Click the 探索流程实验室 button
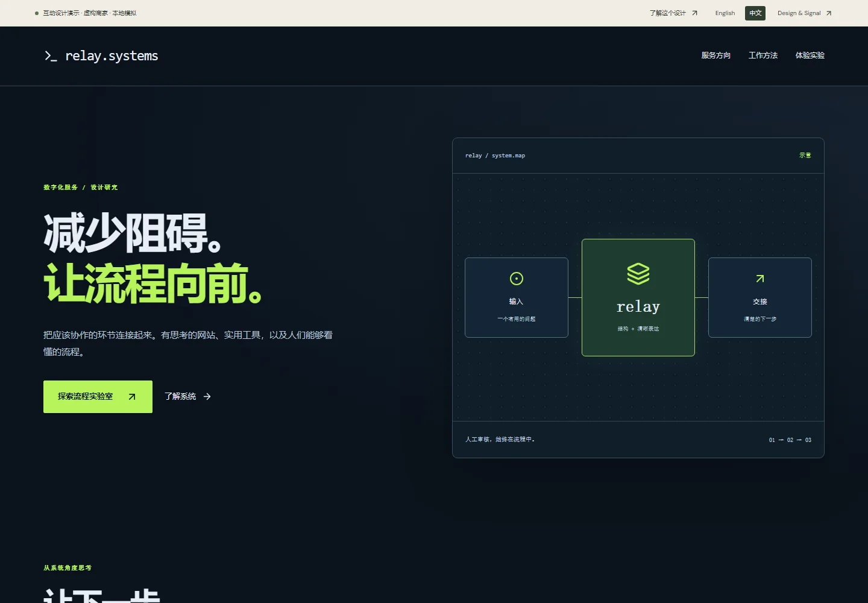The width and height of the screenshot is (868, 603). coord(98,397)
